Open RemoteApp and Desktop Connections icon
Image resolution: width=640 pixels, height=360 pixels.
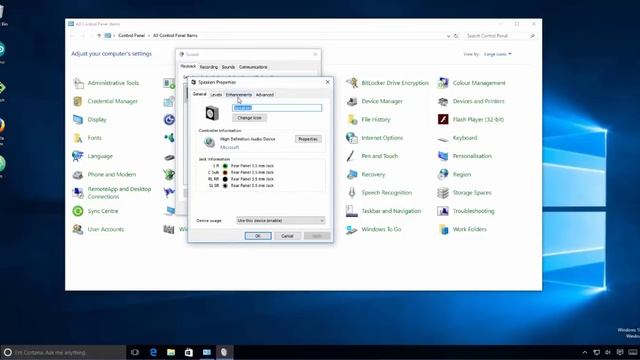[78, 193]
